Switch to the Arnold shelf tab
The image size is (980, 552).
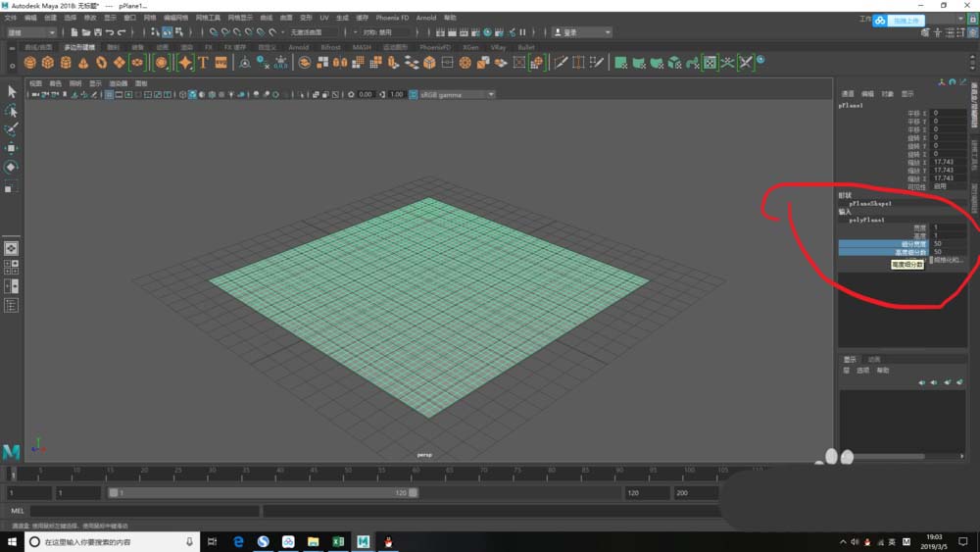tap(298, 47)
